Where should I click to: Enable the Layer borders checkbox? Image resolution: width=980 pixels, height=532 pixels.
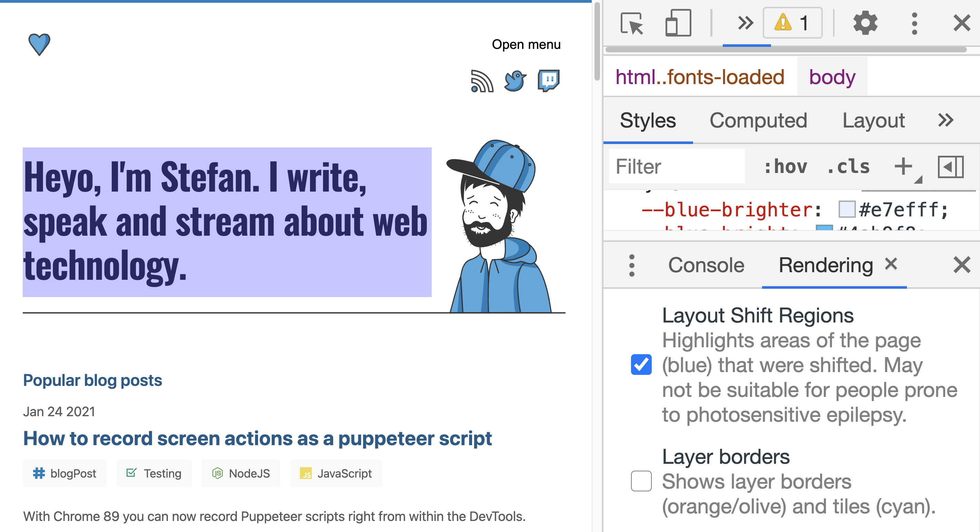pyautogui.click(x=641, y=481)
